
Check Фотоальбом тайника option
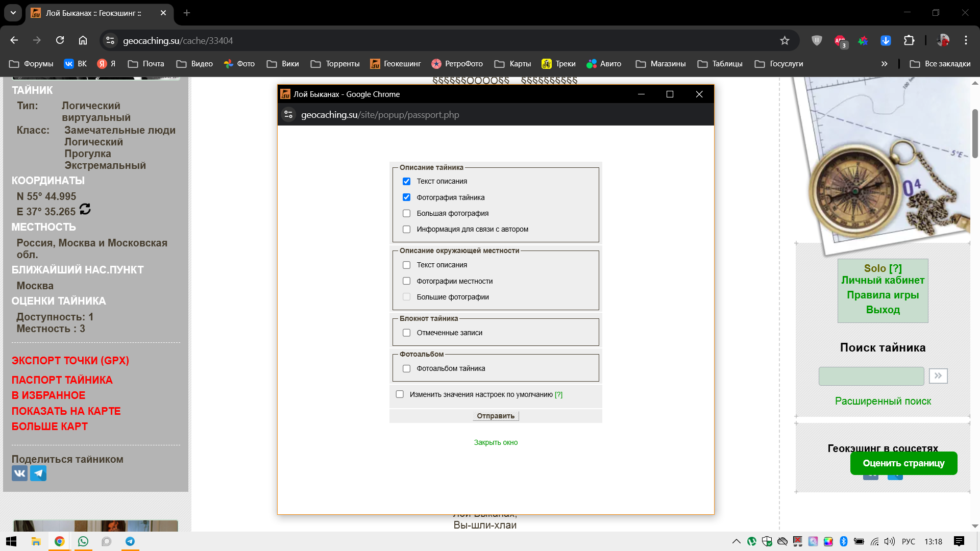pyautogui.click(x=406, y=368)
